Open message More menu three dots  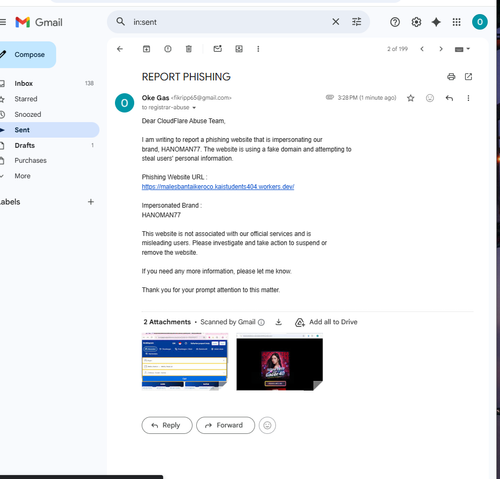[468, 98]
